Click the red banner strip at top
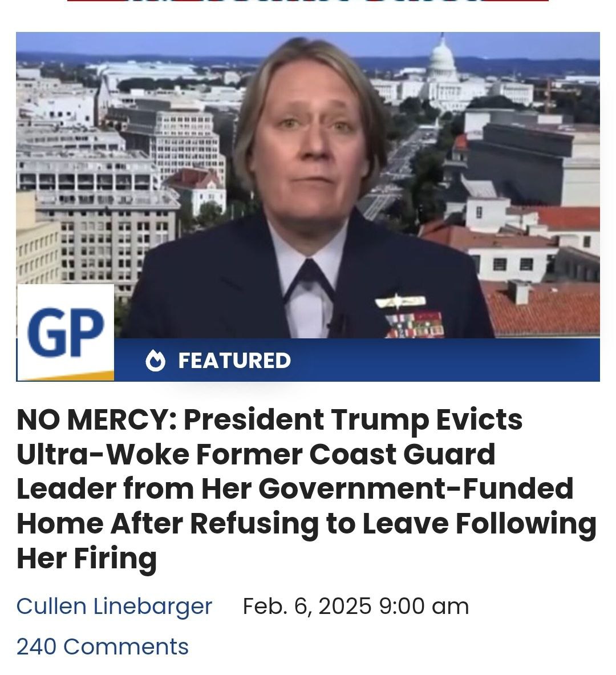Viewport: 616px width, 675px height. (308, 1)
